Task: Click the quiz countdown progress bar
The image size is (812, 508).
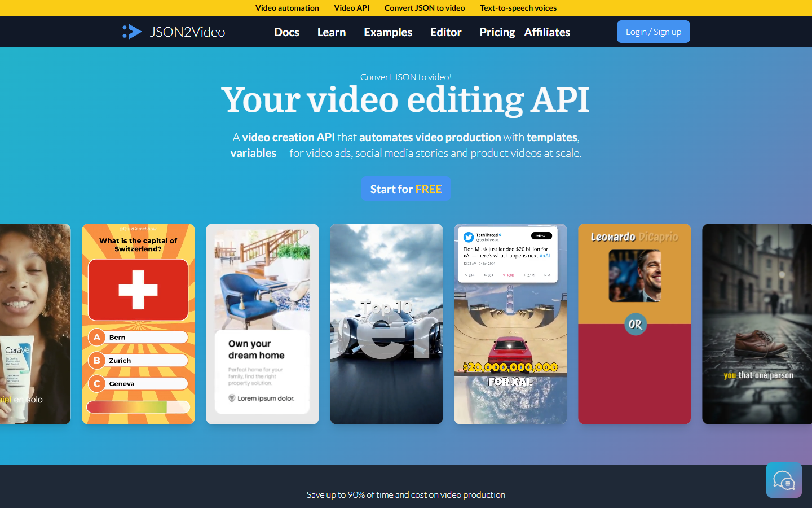Action: click(x=138, y=407)
